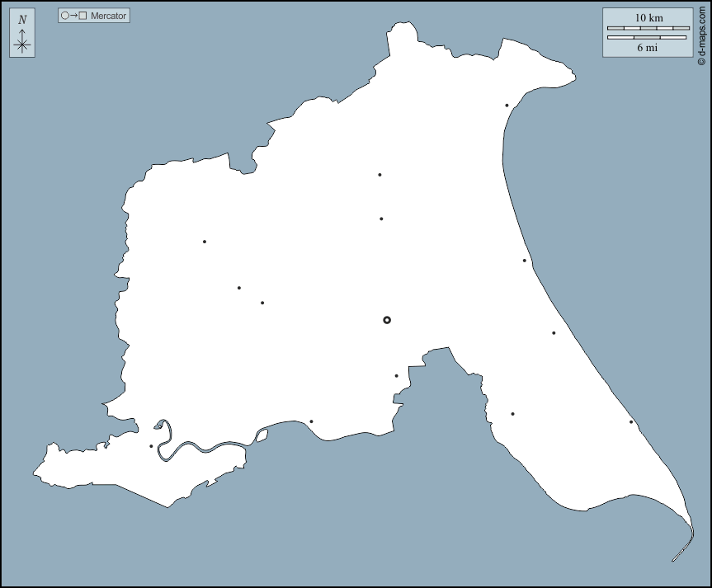The height and width of the screenshot is (588, 712).
Task: Select the ringed capital city marker
Action: tap(387, 320)
